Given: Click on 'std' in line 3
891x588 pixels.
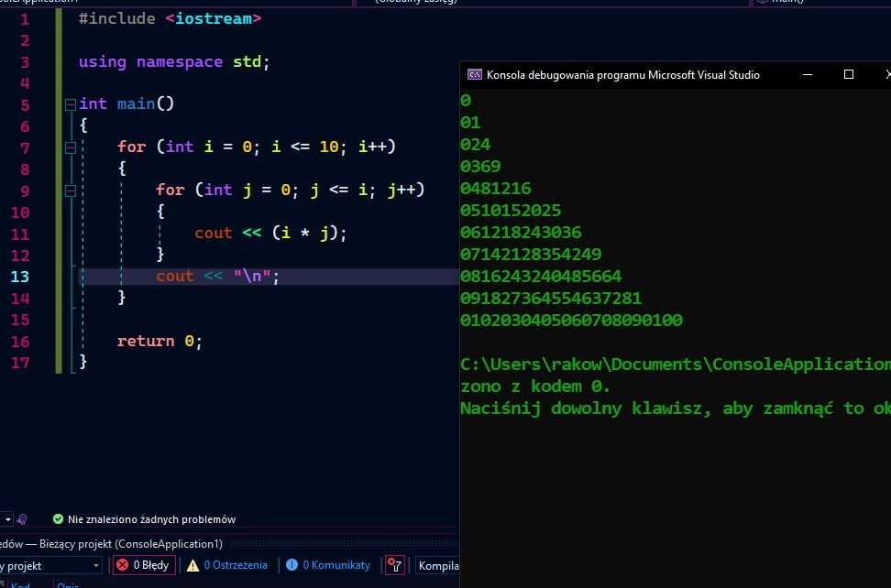Looking at the screenshot, I should click(247, 62).
